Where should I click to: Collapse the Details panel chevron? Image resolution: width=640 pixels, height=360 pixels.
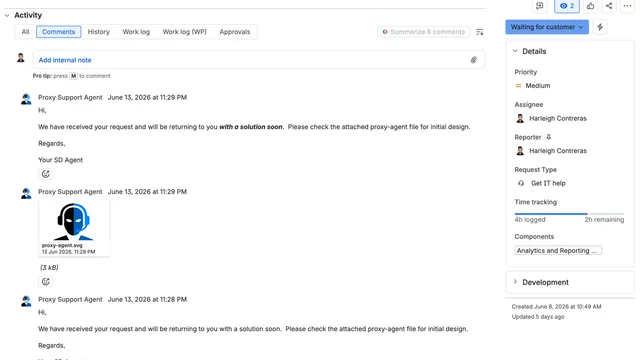[515, 51]
